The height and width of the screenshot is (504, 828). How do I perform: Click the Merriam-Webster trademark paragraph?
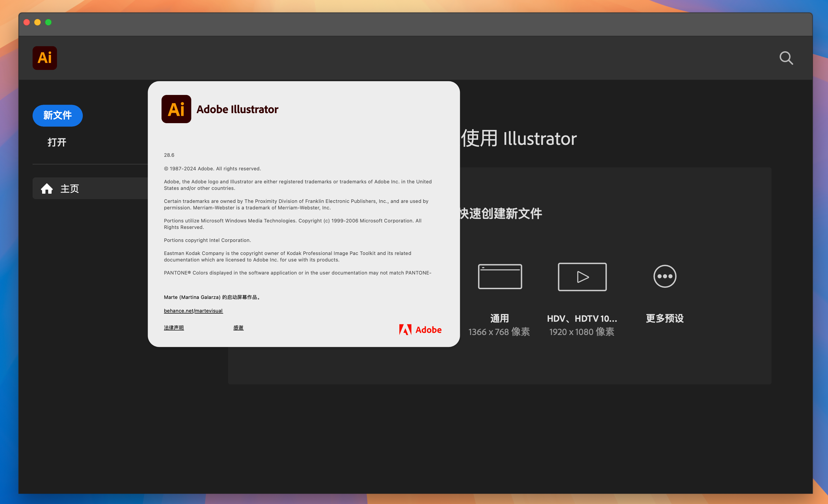[x=296, y=204]
